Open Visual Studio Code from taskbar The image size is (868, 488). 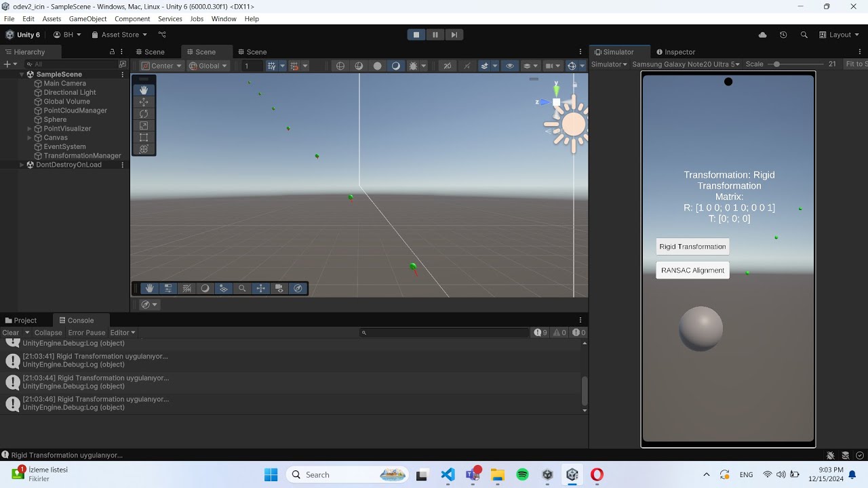tap(448, 474)
